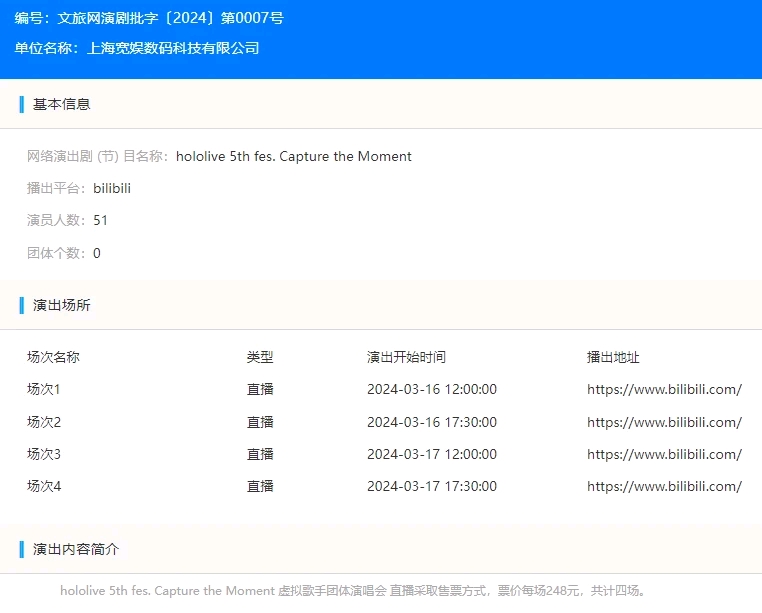Click the 基本信息 section heading
This screenshot has height=613, width=762.
[61, 104]
